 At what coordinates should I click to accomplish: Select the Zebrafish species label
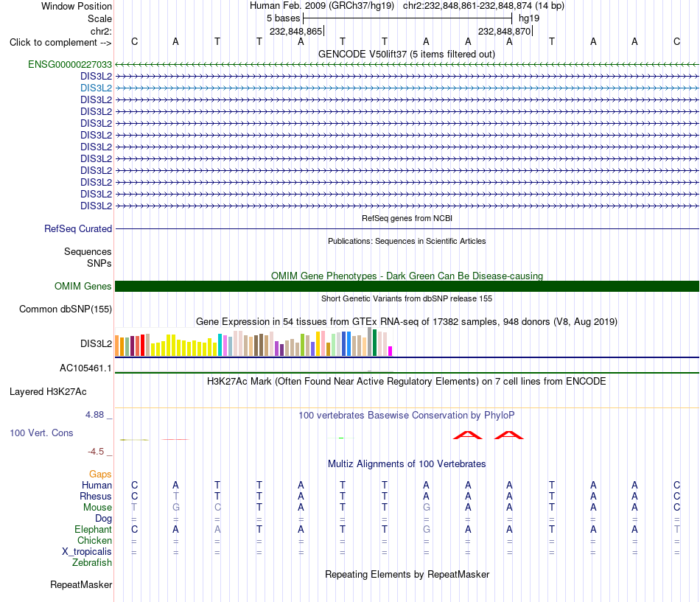92,562
